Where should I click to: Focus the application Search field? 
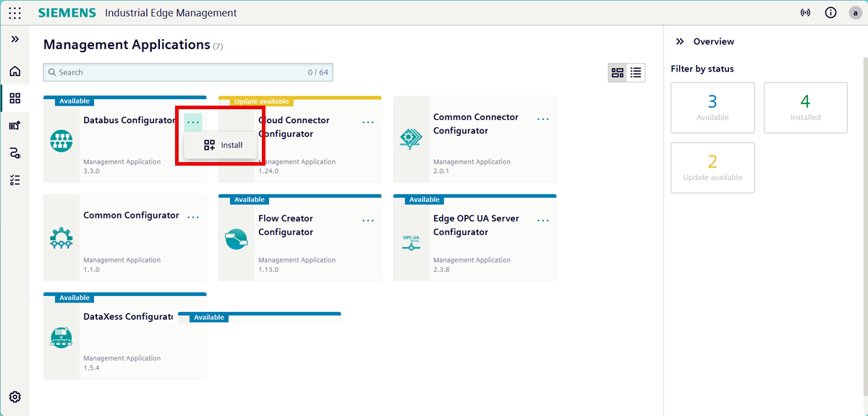188,72
